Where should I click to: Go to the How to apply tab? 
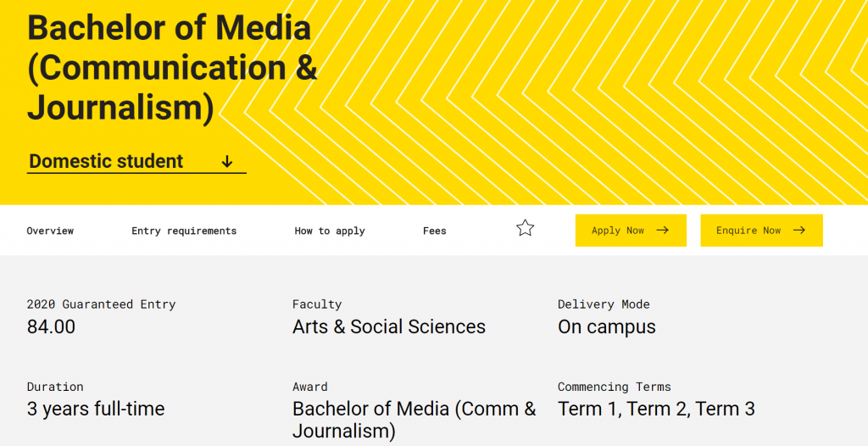point(330,231)
